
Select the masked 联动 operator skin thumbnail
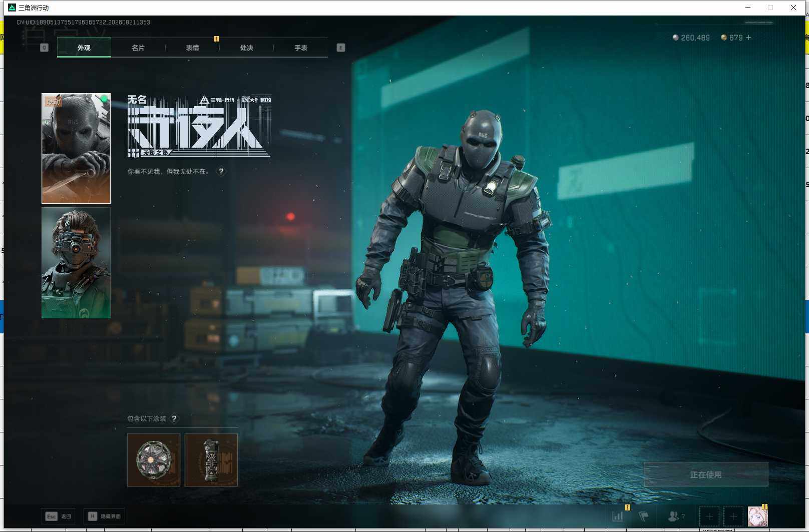tap(76, 149)
